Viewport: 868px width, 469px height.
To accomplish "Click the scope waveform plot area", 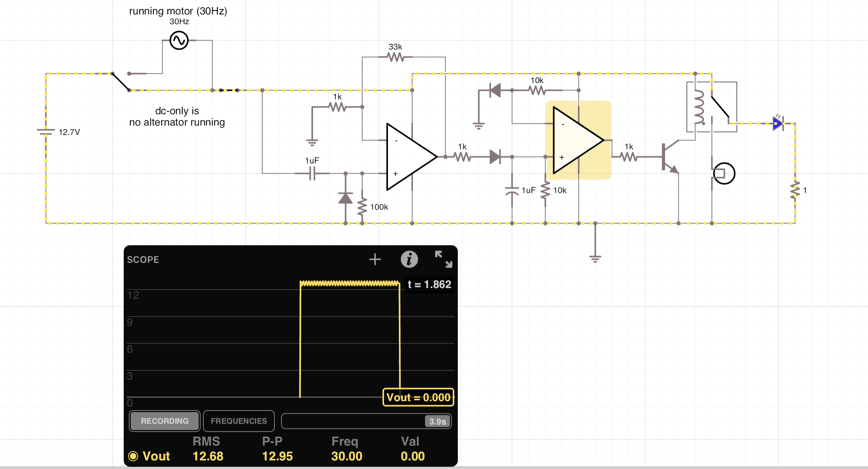I will point(290,339).
